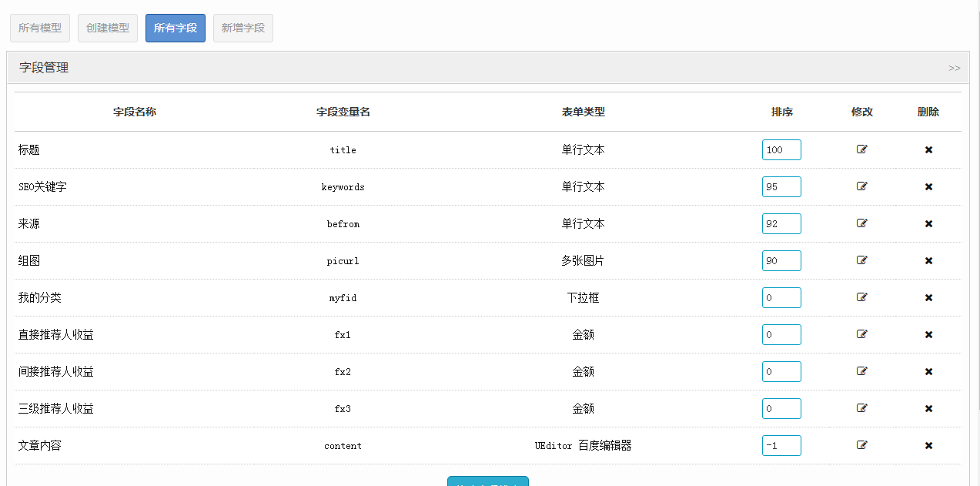The image size is (980, 486).
Task: Remove the 直接推荐人收益 field
Action: [x=928, y=335]
